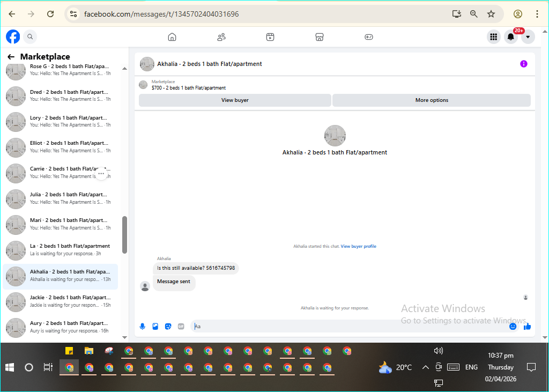Choose a GIF icon
The height and width of the screenshot is (392, 549).
[181, 327]
